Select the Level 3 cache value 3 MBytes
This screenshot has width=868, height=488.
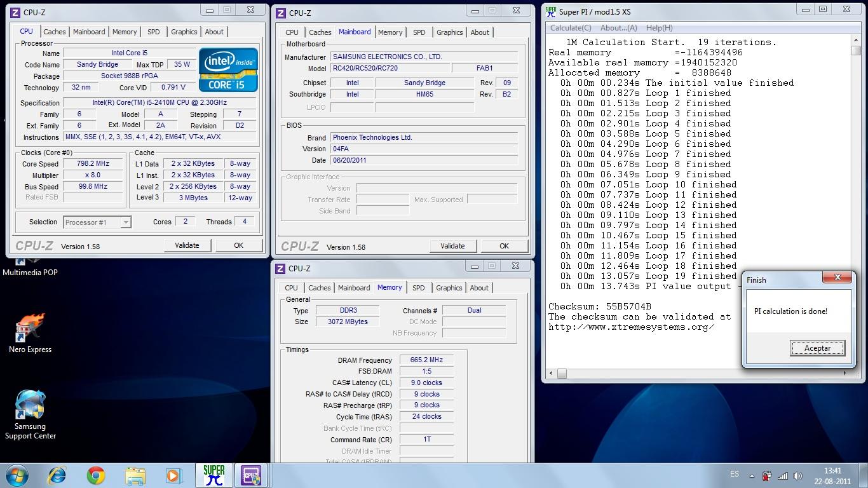193,198
